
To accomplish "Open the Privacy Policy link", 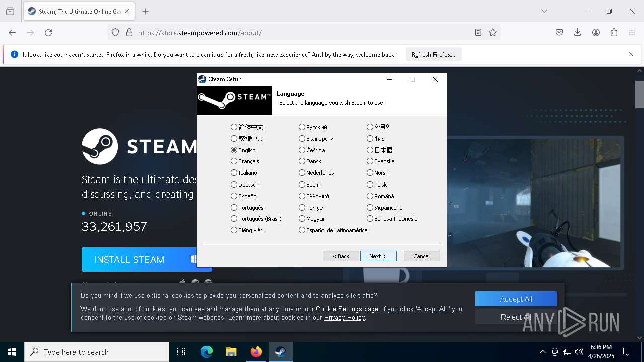I will pos(345,317).
